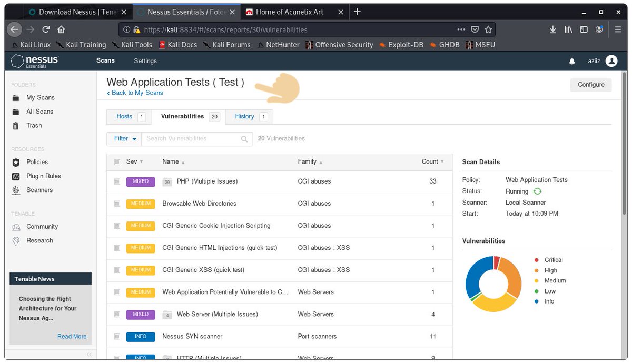The width and height of the screenshot is (632, 364).
Task: Open the Filter dropdown
Action: (x=124, y=139)
